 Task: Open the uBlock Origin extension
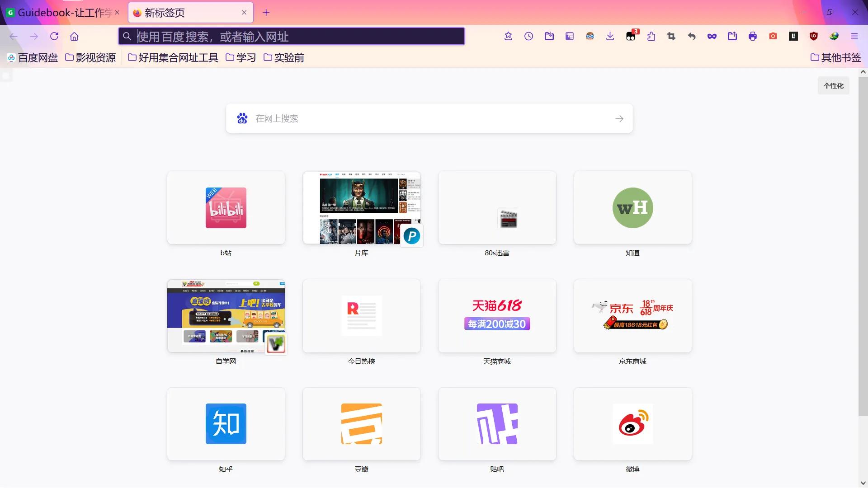pyautogui.click(x=813, y=36)
